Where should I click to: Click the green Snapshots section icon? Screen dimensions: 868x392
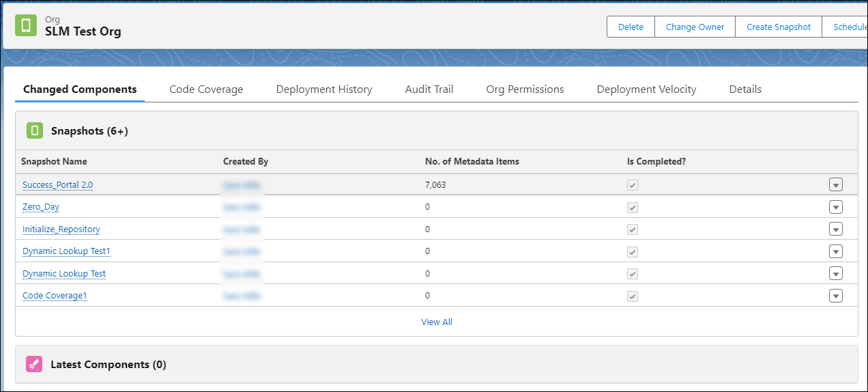click(35, 130)
